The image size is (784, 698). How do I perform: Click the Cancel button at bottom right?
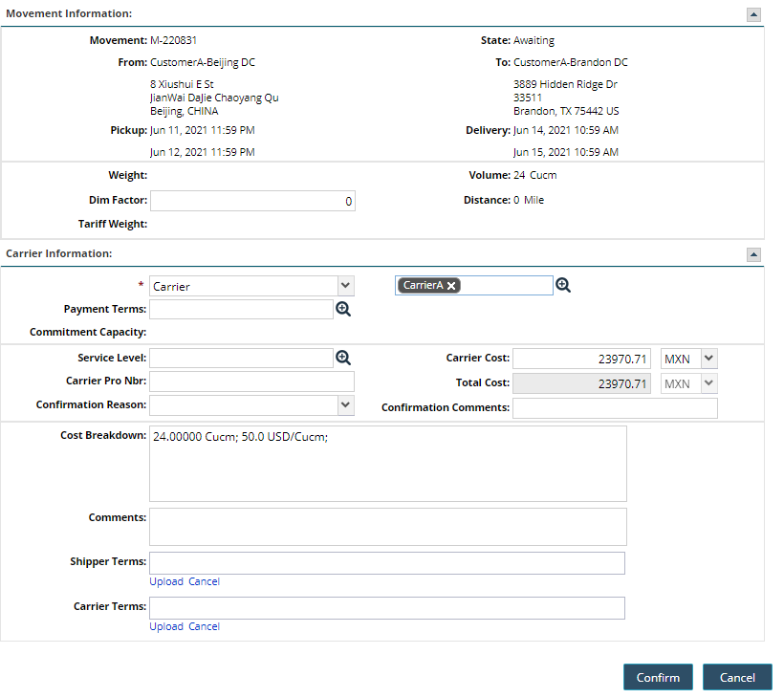[x=736, y=677]
